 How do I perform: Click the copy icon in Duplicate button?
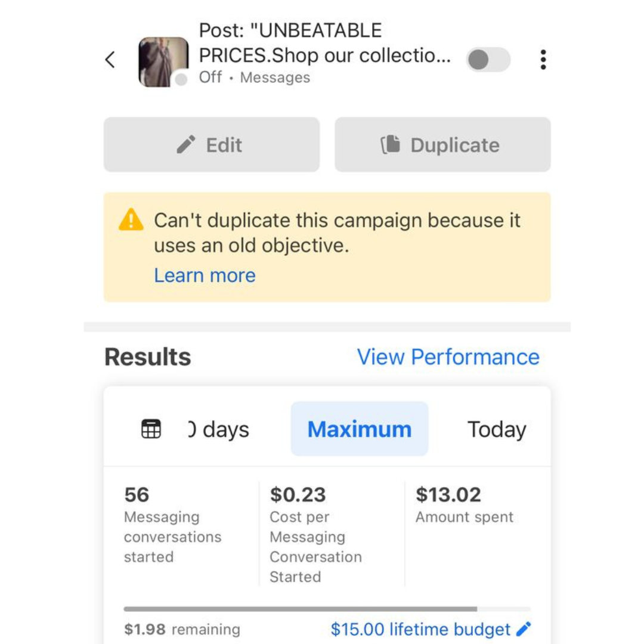pyautogui.click(x=390, y=145)
